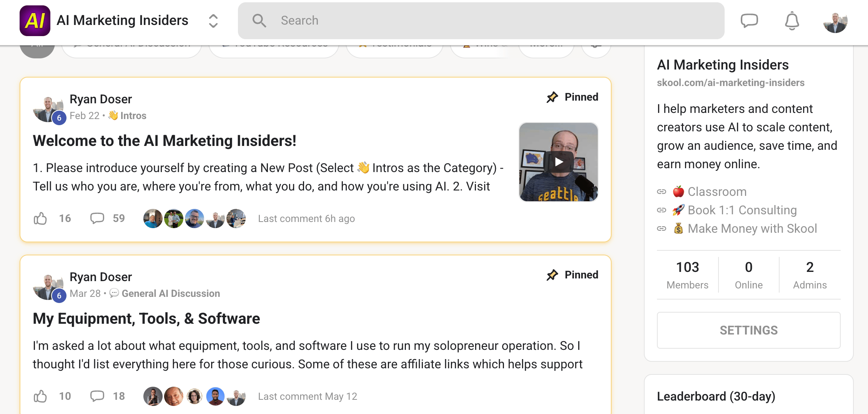Open the chat messages icon
The image size is (868, 414).
[749, 21]
